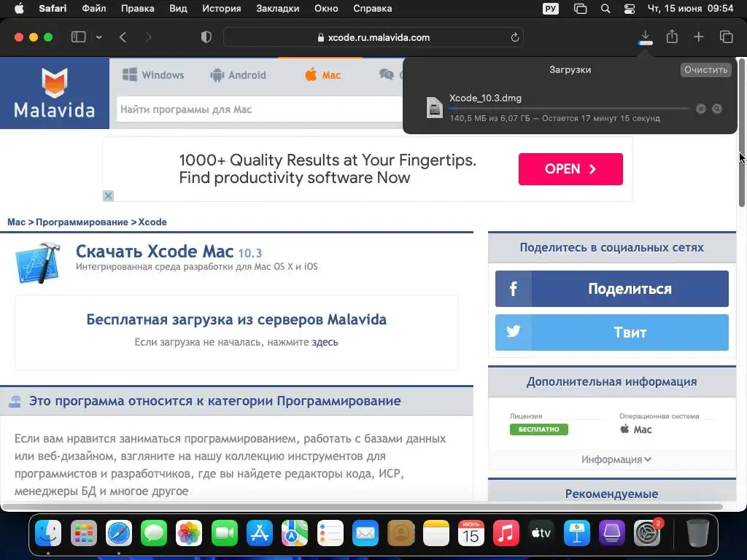Reload the page with refresh icon

pyautogui.click(x=514, y=38)
